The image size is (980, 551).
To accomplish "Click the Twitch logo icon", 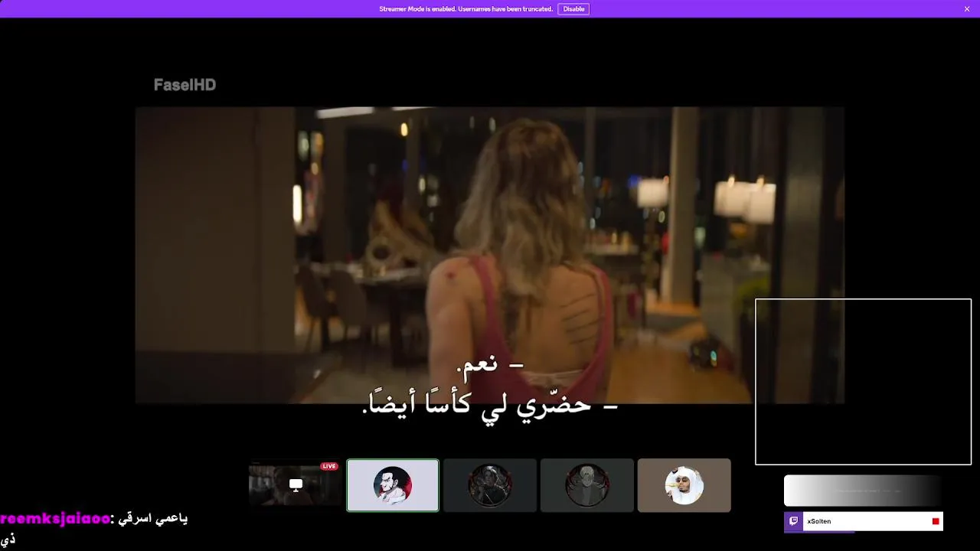I will (793, 521).
